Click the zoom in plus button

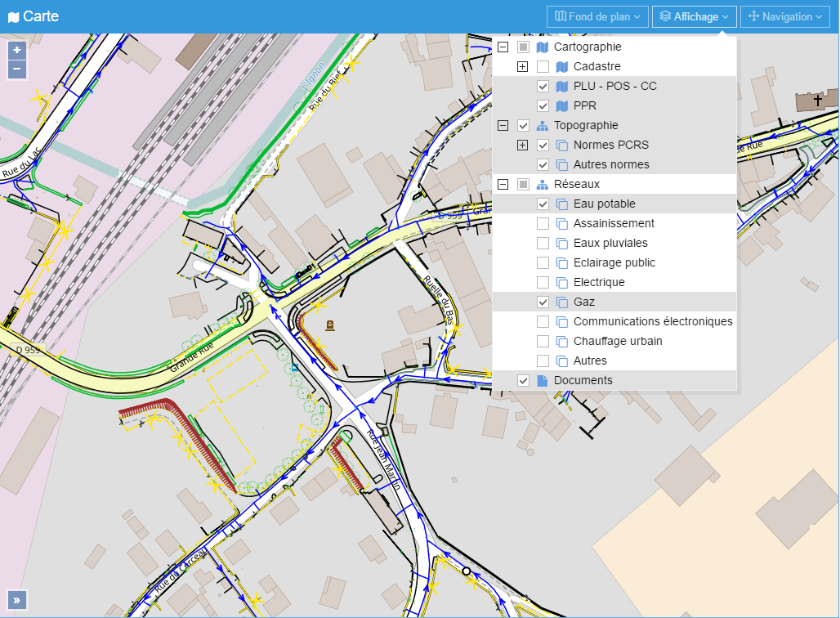coord(16,50)
